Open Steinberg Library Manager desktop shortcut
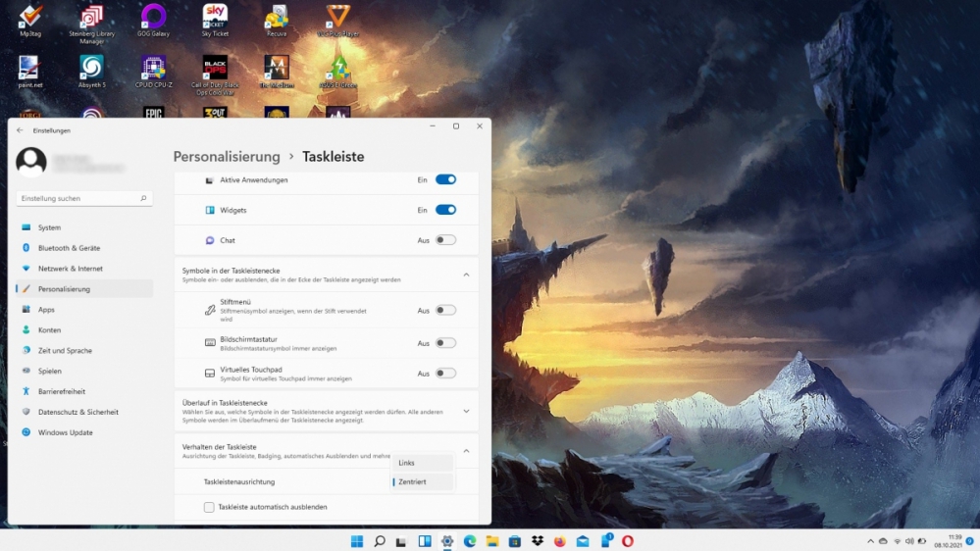The height and width of the screenshot is (551, 980). coord(91,25)
